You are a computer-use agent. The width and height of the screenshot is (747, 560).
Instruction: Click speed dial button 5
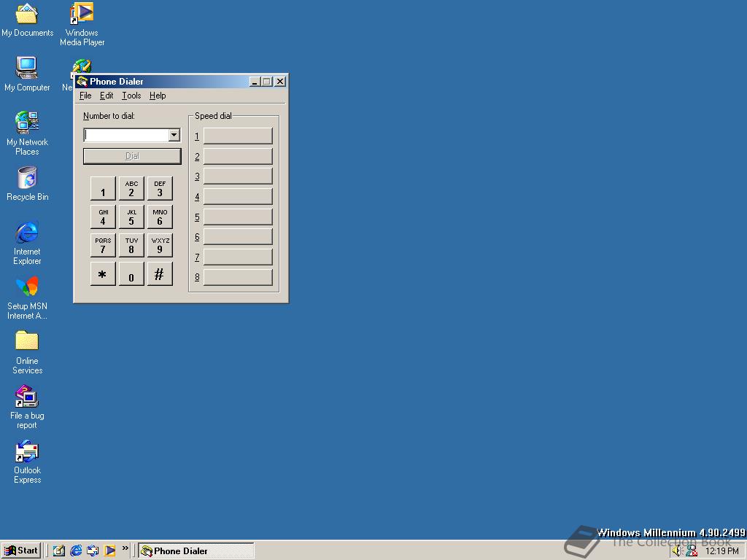pos(238,217)
